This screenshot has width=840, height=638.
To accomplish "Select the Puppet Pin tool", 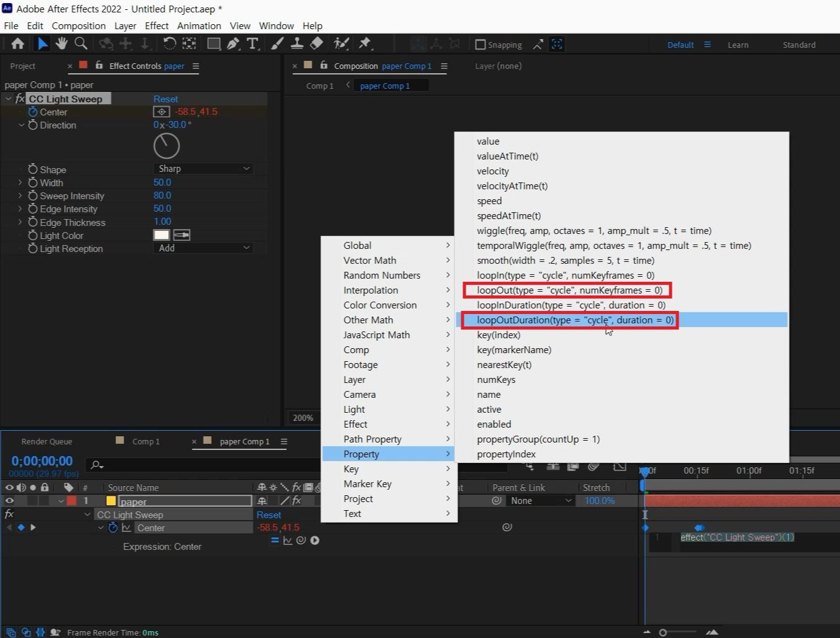I will pos(365,43).
